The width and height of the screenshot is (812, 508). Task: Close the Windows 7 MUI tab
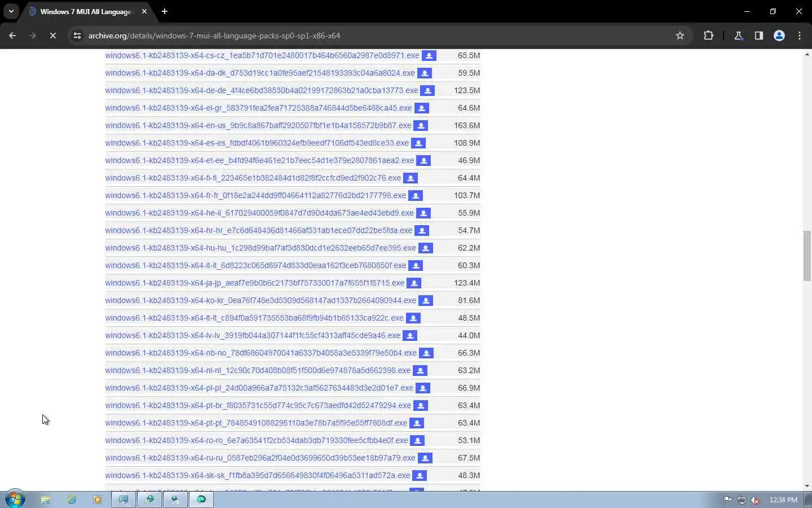(x=144, y=11)
